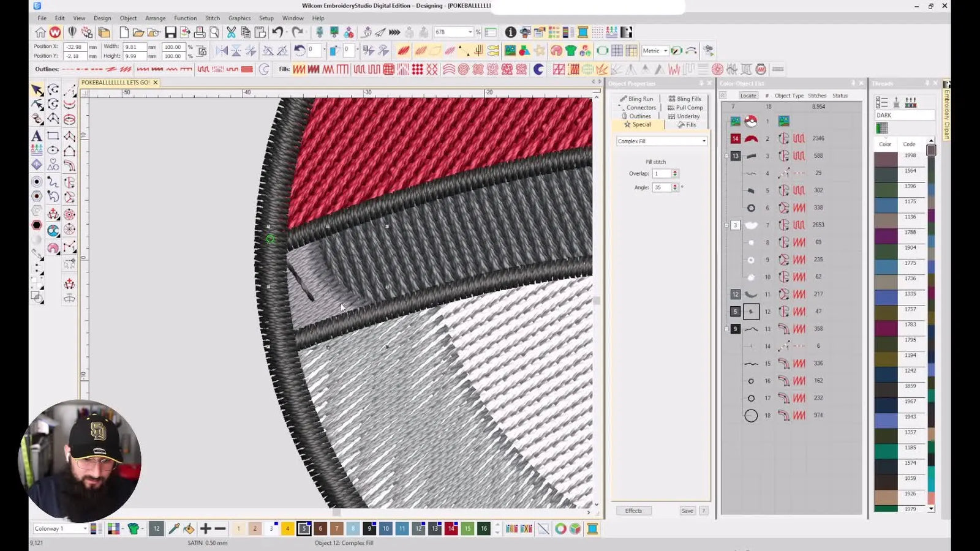Select red color swatch 14
The width and height of the screenshot is (980, 551).
coord(451,528)
